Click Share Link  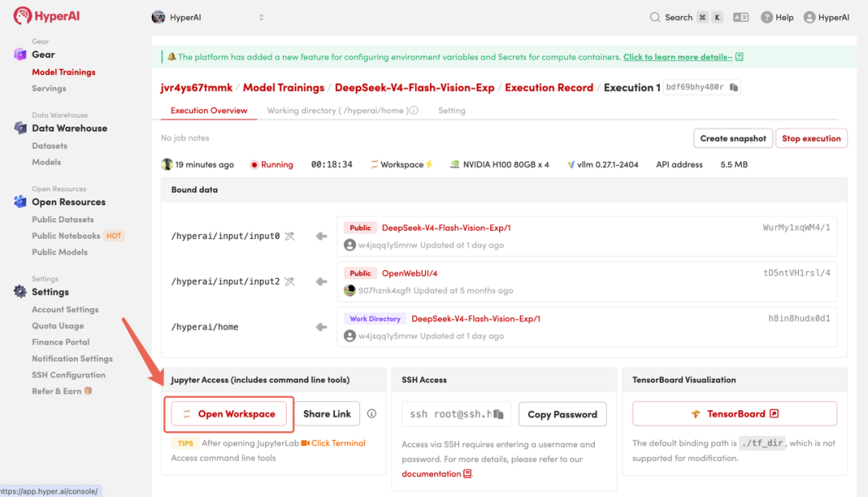click(x=326, y=414)
